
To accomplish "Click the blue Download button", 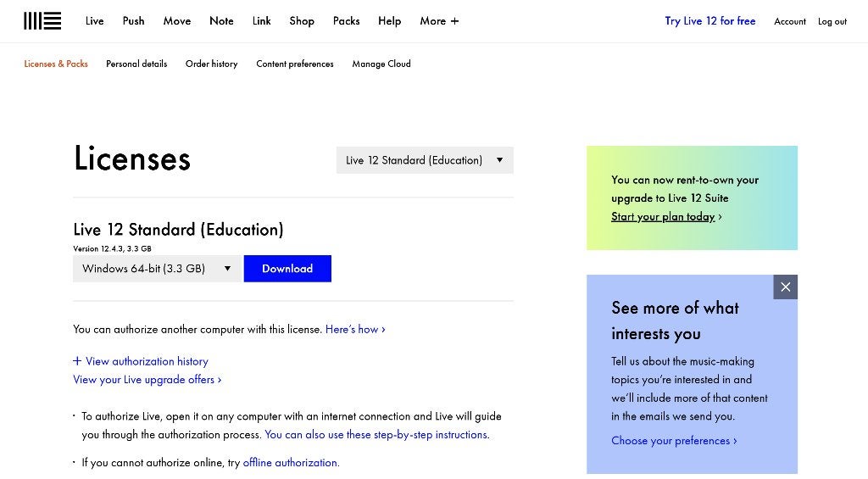I will click(287, 269).
